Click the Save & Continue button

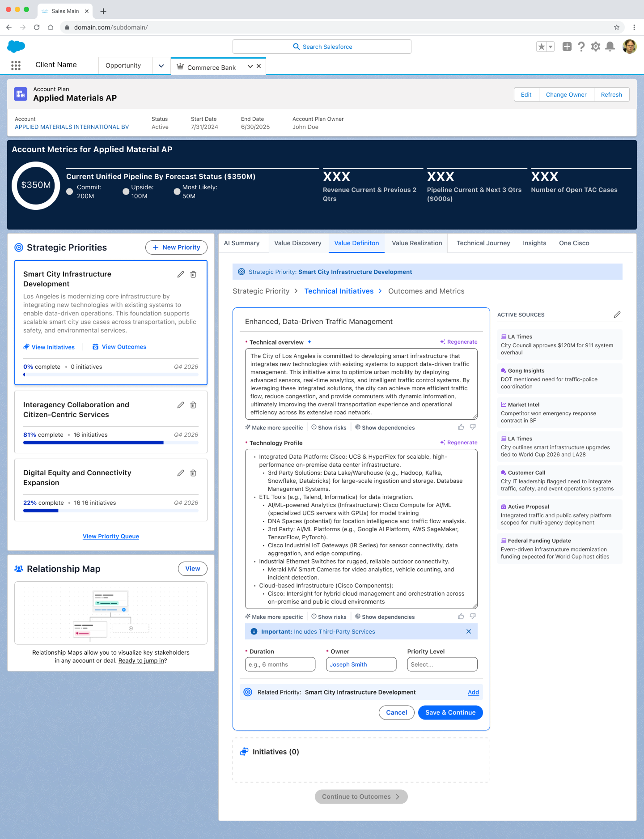[450, 712]
